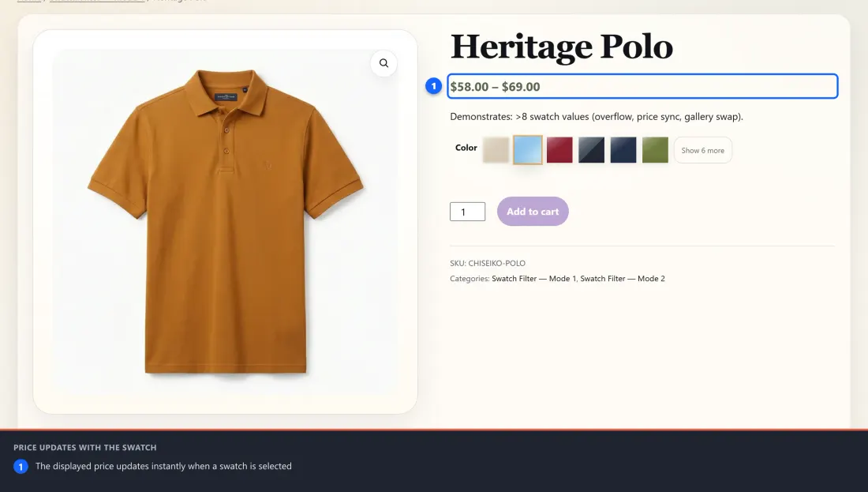
Task: Open Swatch Filter — Mode 2 category
Action: (x=623, y=279)
